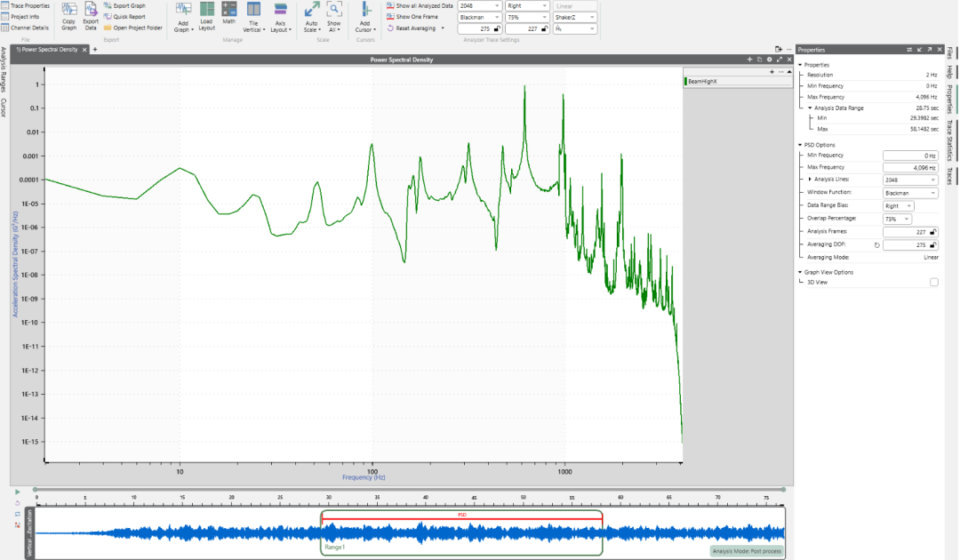
Task: Open the Files side tab
Action: (x=949, y=53)
